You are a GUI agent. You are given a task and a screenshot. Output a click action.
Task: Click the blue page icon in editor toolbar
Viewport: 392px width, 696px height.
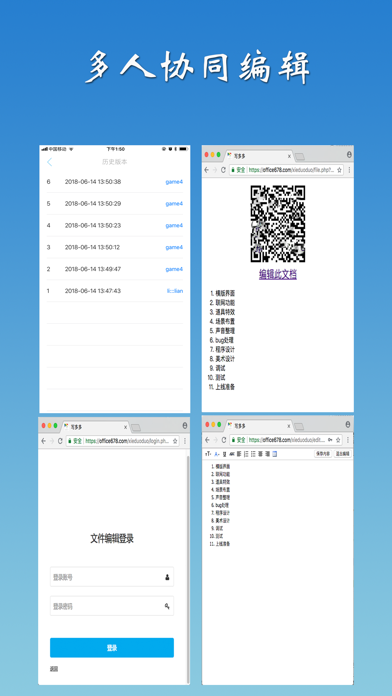(275, 454)
